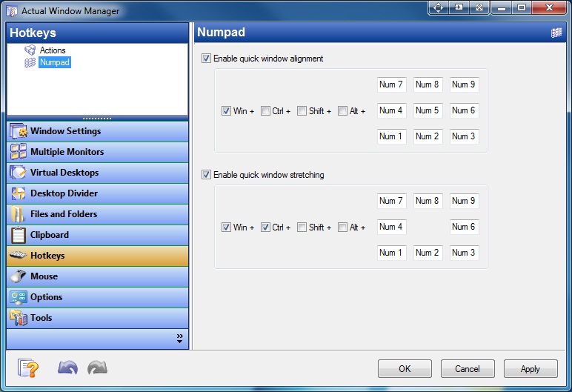Check Shift modifier for window stretching
The image size is (572, 392).
pos(302,227)
